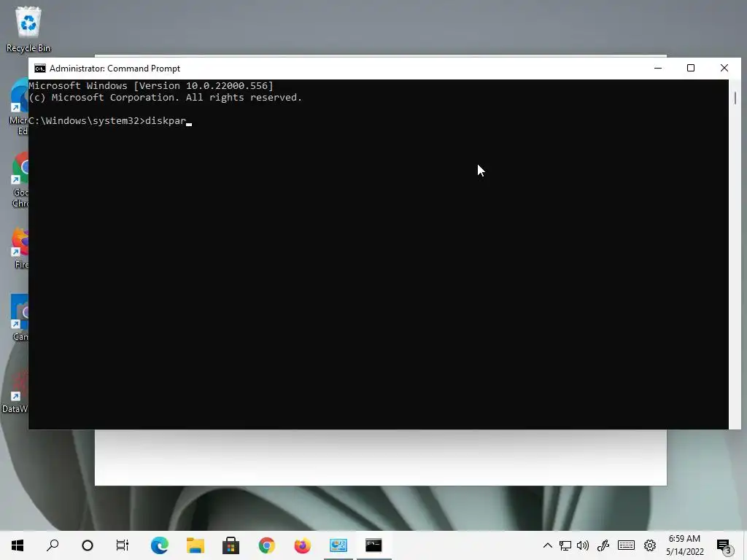Open notification center with 3 alerts
747x560 pixels.
(724, 546)
